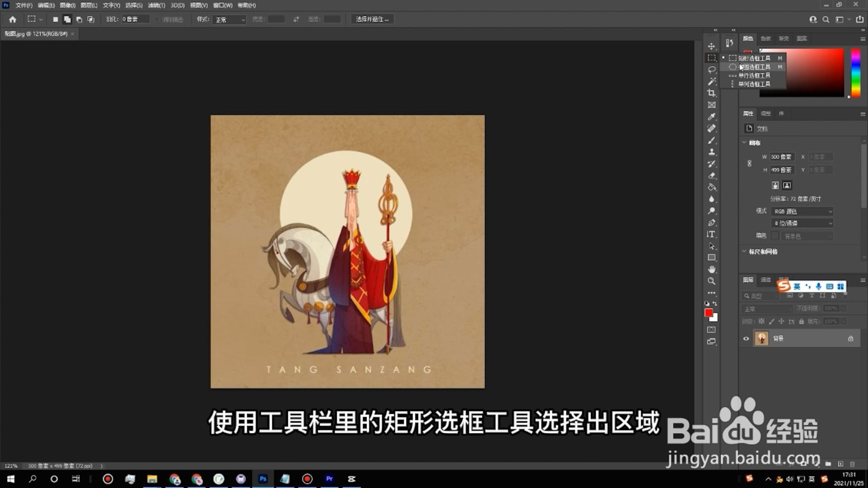Image resolution: width=868 pixels, height=488 pixels.
Task: Enable Add to selection mode
Action: [67, 19]
